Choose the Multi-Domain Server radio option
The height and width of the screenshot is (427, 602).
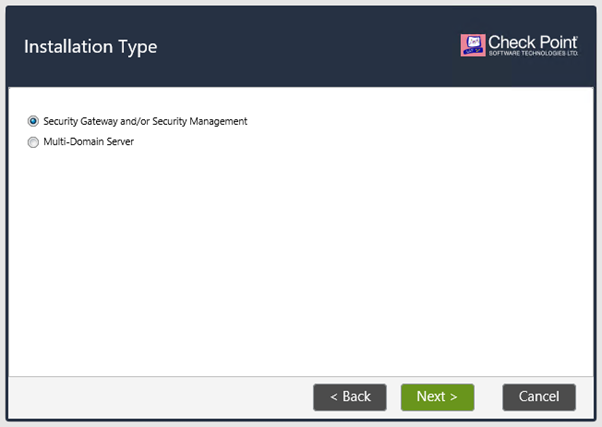[x=33, y=142]
